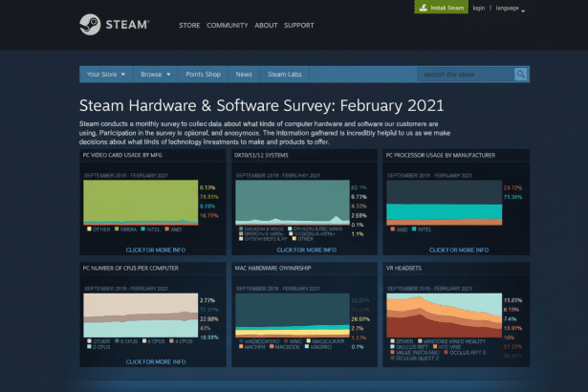
Task: Click the 0.13% value in Video Card chart
Action: point(207,187)
